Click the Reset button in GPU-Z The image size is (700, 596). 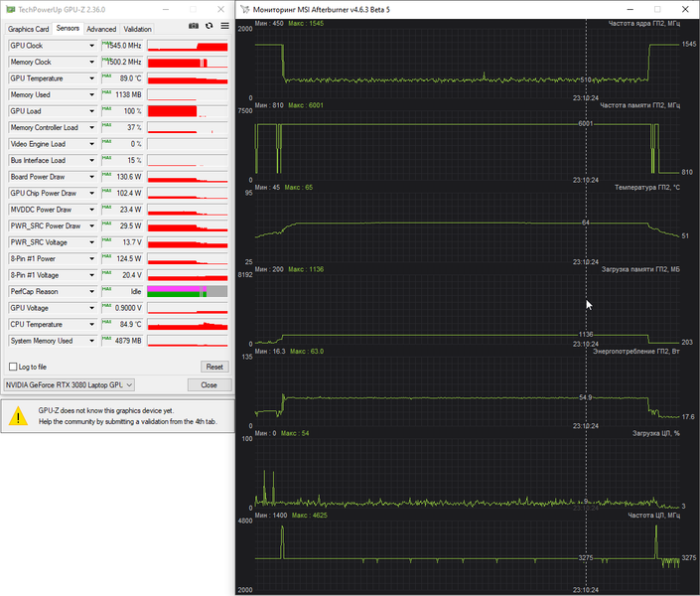[214, 367]
